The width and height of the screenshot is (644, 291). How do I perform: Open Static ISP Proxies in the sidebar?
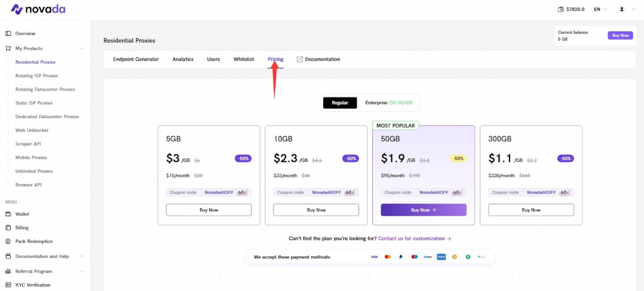34,103
